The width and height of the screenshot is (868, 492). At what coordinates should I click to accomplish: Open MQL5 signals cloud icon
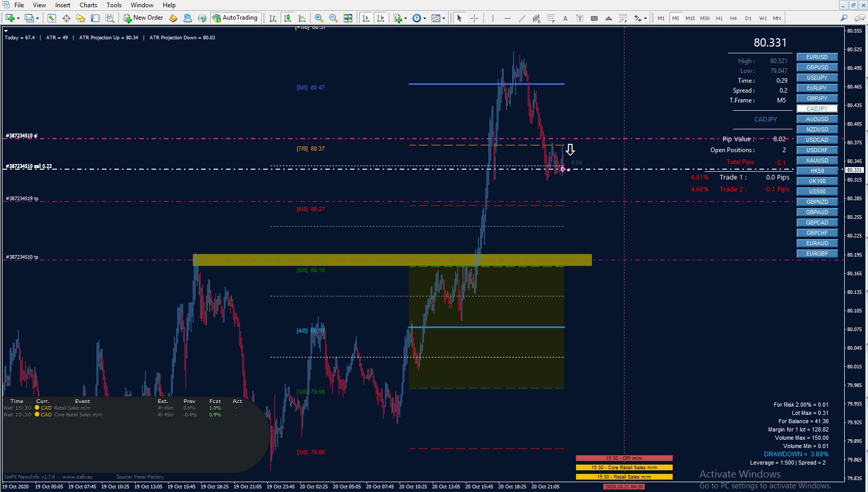point(188,18)
